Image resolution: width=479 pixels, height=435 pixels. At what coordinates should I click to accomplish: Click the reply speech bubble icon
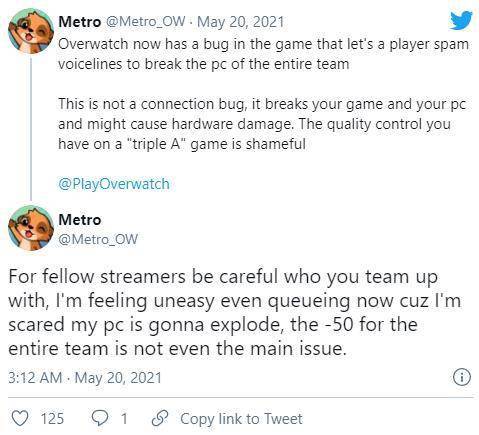coord(100,418)
